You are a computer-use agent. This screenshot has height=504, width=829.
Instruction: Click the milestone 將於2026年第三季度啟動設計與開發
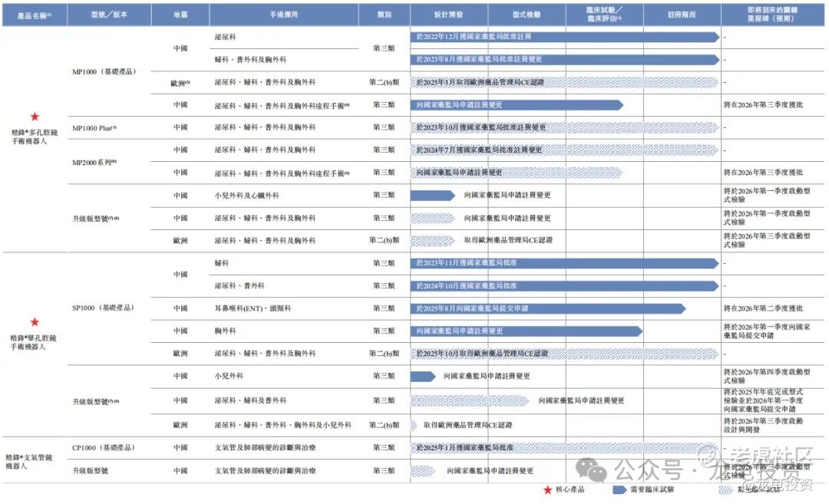tap(763, 425)
